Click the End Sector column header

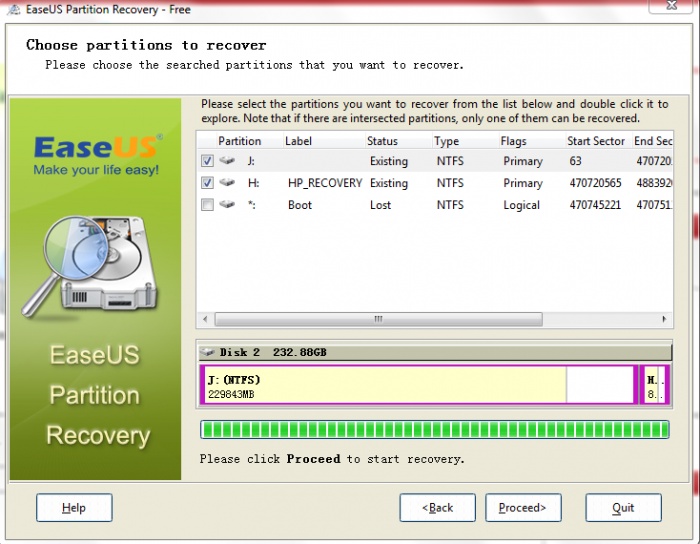(x=653, y=141)
